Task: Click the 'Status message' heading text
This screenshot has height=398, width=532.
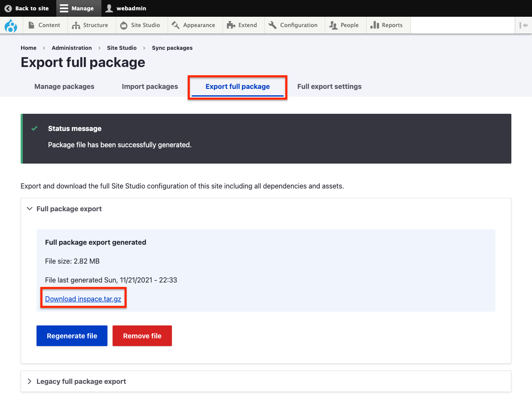Action: 75,128
